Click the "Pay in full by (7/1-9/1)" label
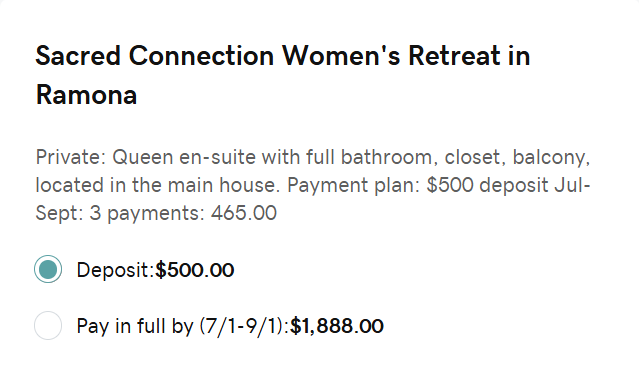 coord(183,326)
